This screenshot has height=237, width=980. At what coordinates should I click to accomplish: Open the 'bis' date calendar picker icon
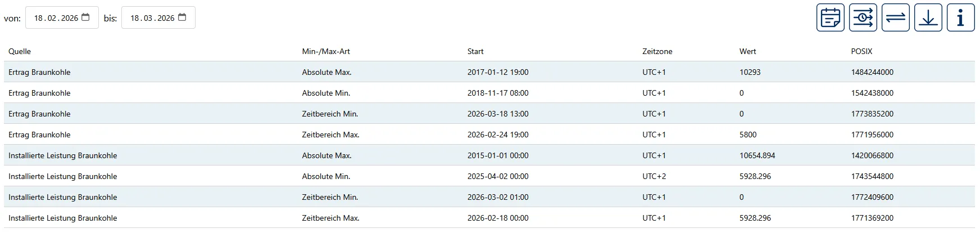182,17
